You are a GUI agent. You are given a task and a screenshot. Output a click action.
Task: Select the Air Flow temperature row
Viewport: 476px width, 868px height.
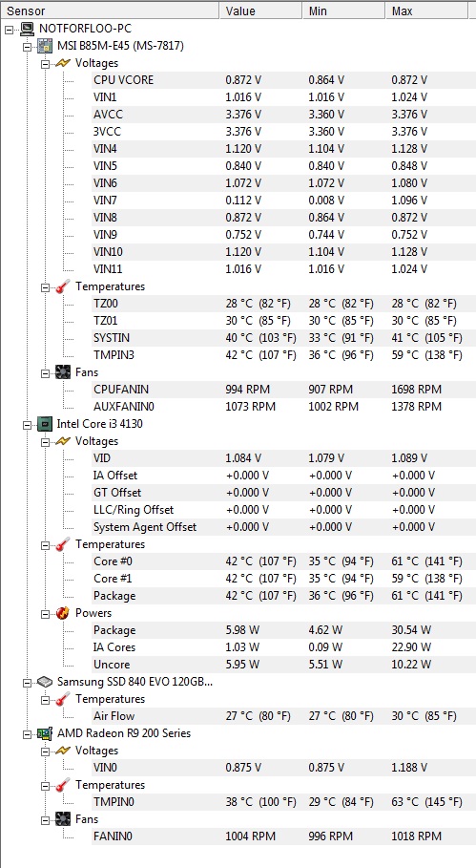click(283, 716)
